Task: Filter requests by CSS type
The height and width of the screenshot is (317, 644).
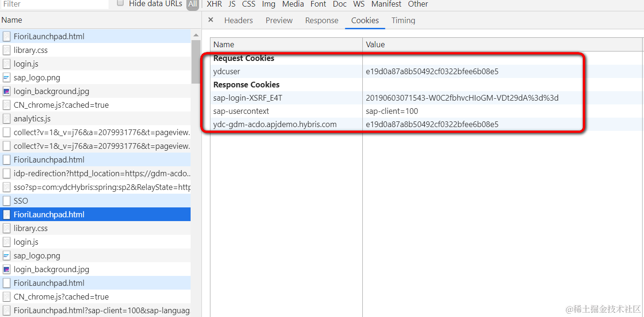Action: point(249,4)
